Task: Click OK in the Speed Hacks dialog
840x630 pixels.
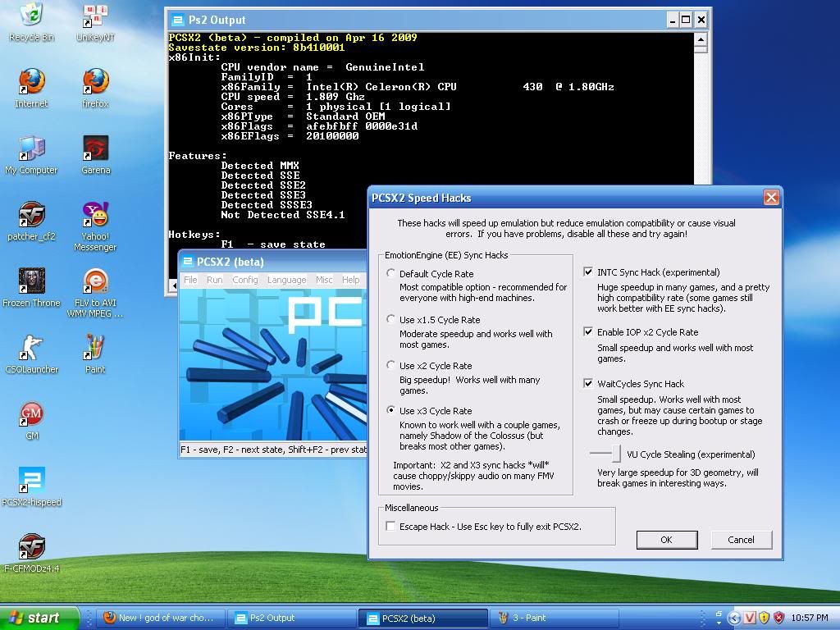Action: [666, 540]
